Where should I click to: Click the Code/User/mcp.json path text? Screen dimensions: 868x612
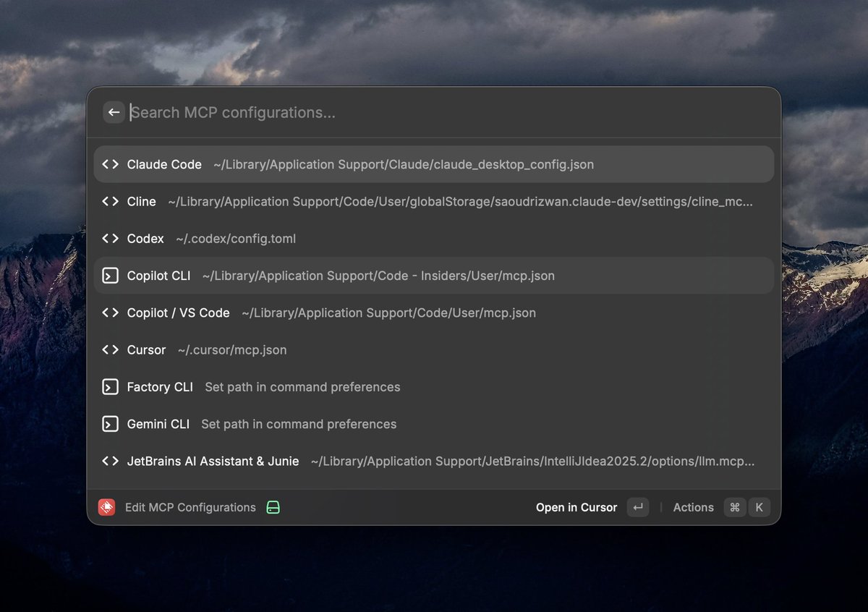point(388,313)
